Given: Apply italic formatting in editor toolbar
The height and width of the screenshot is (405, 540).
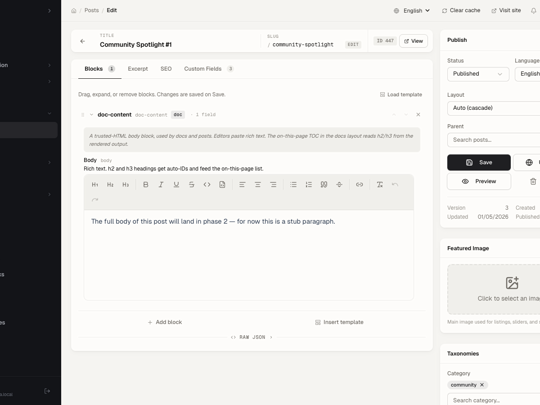Looking at the screenshot, I should pos(161,185).
